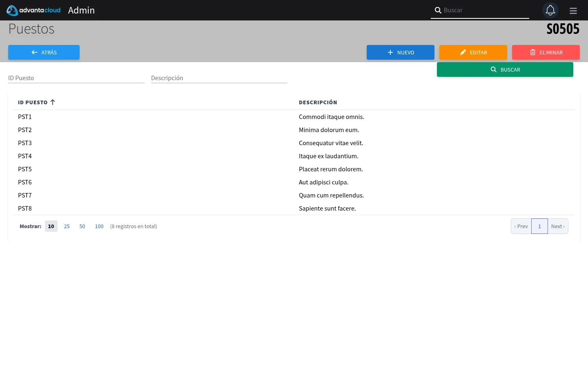
Task: Select the PST3 table row
Action: click(x=294, y=143)
